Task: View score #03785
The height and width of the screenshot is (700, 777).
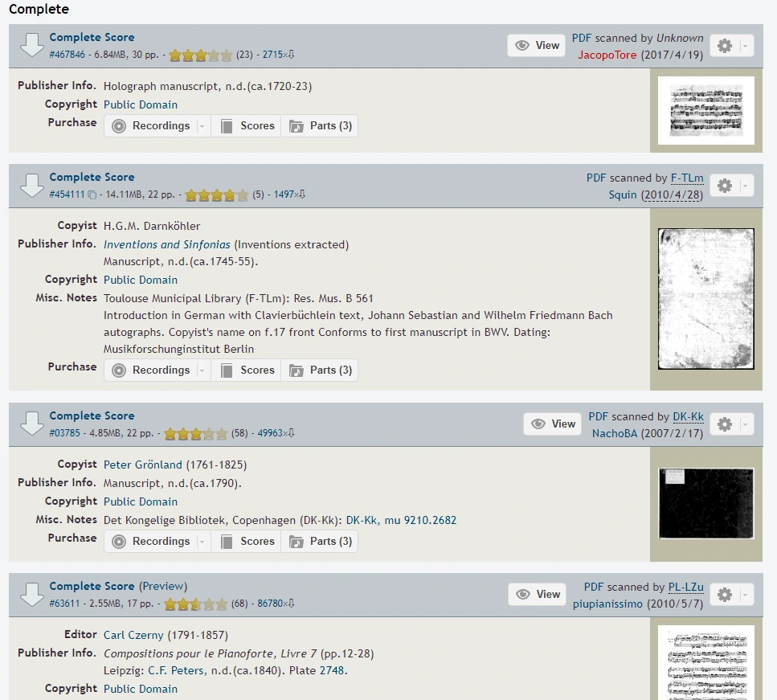Action: [x=553, y=424]
